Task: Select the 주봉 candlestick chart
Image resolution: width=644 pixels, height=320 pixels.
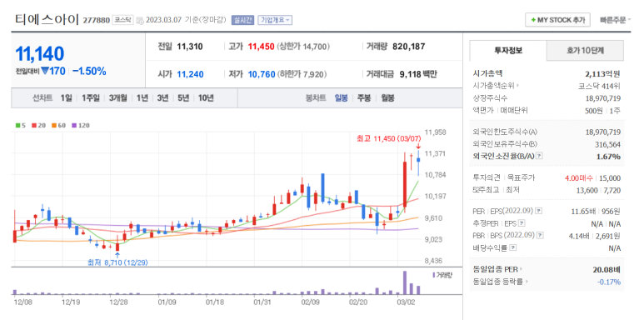Action: click(364, 98)
